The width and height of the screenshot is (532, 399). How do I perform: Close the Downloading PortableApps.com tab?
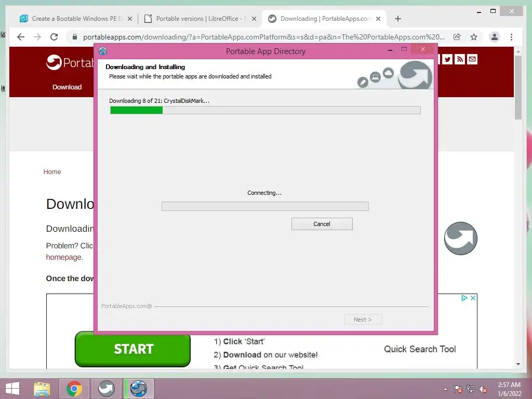[378, 19]
